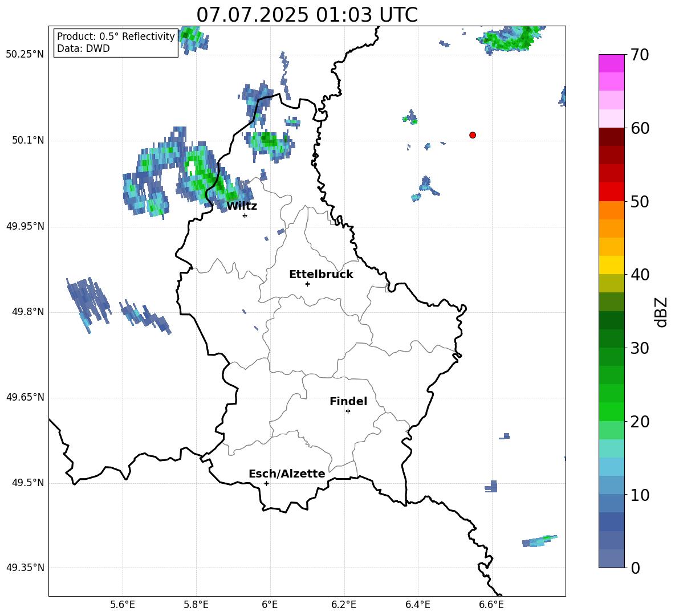
Task: Click the 49.95°N latitude label
Action: click(25, 226)
